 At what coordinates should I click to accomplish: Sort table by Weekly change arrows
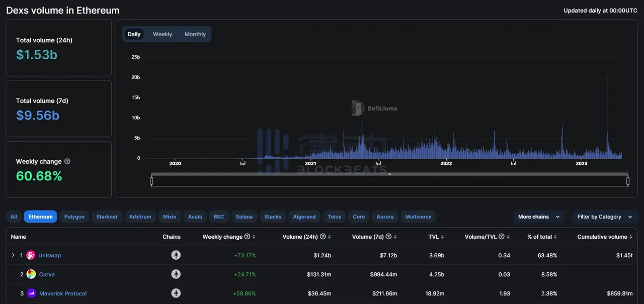(254, 237)
